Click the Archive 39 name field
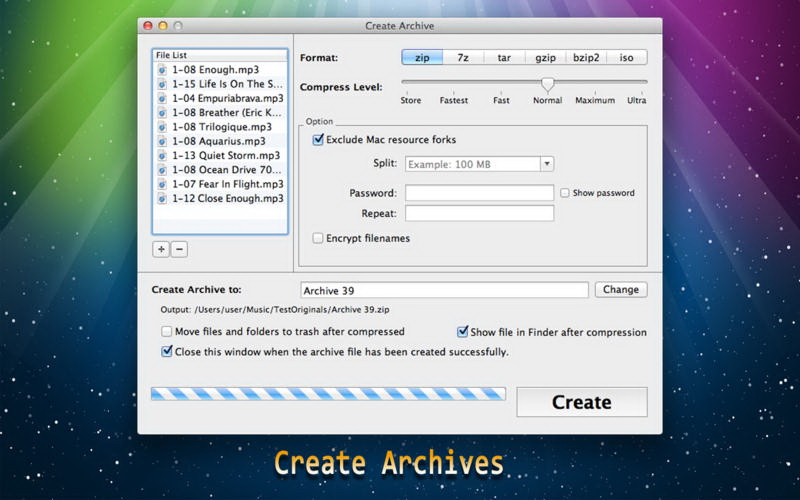 pyautogui.click(x=444, y=290)
